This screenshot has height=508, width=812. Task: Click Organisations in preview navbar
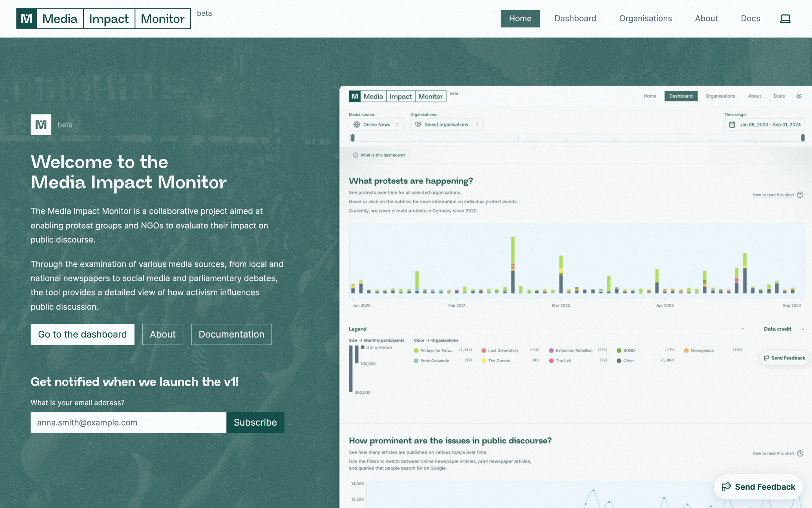tap(720, 96)
